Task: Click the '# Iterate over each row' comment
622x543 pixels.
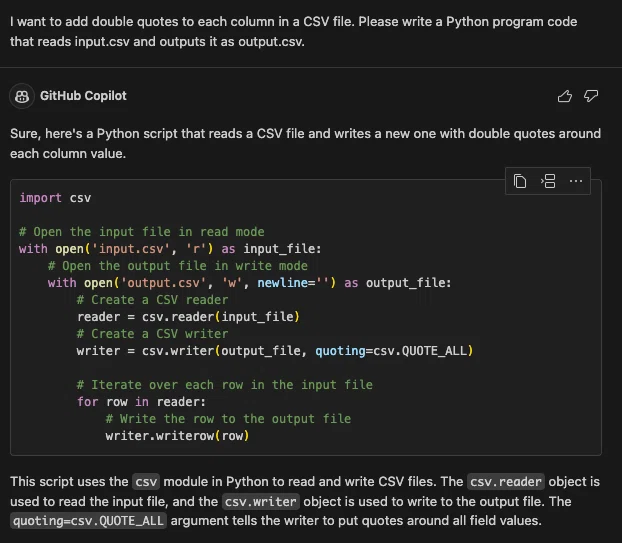Action: (225, 385)
